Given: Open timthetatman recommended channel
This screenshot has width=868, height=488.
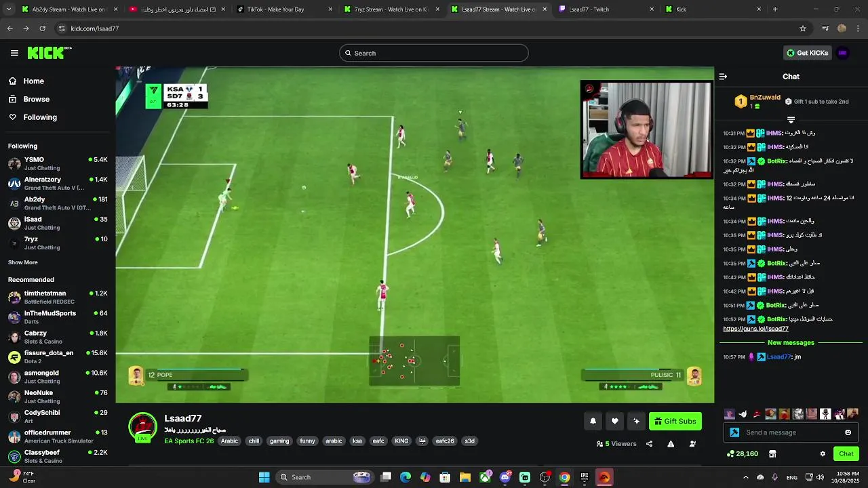Looking at the screenshot, I should coord(58,297).
